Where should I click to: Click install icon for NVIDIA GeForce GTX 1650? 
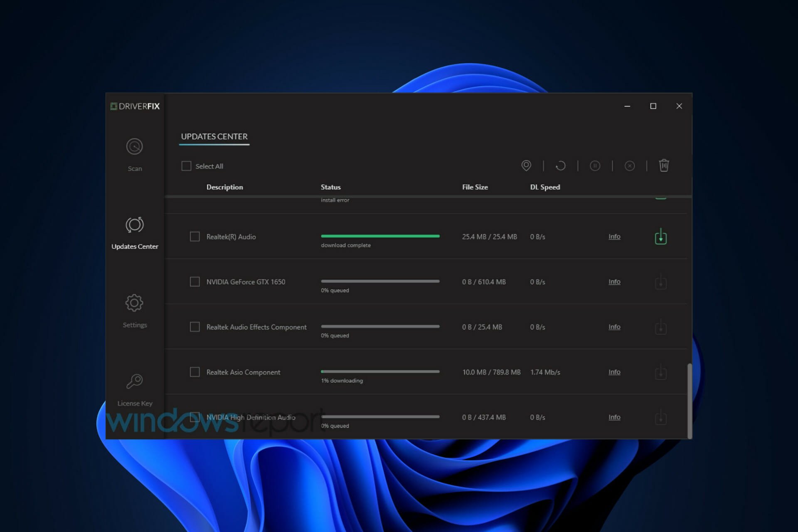pos(661,282)
